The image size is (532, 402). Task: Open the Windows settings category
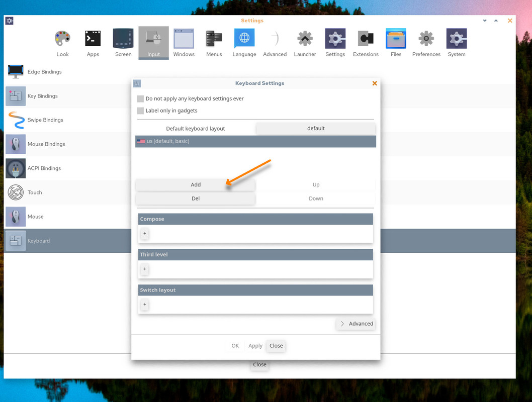(184, 43)
